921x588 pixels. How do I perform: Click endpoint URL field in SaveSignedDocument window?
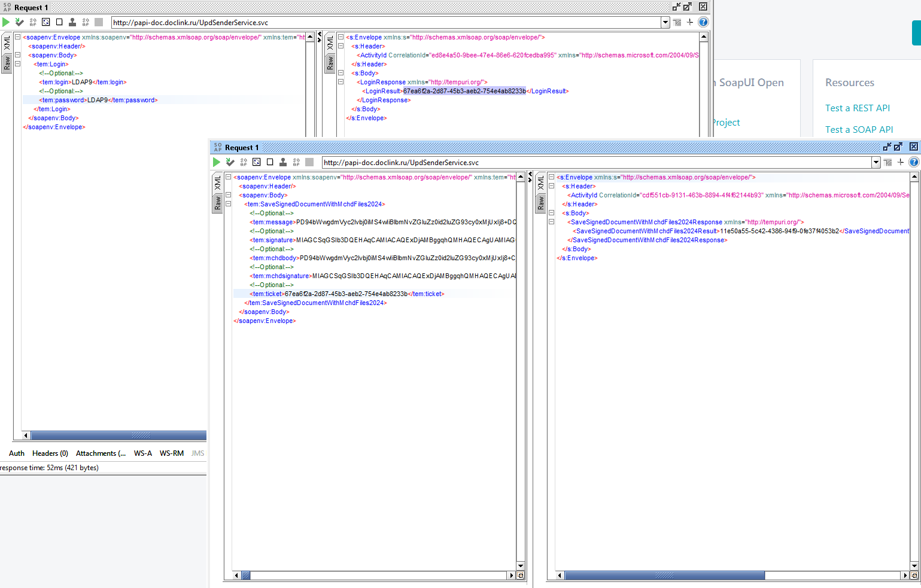point(597,162)
